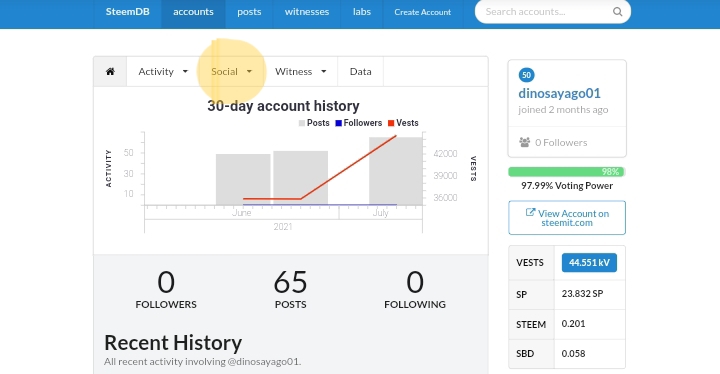Click the 65 Posts statistic
The height and width of the screenshot is (374, 720).
290,289
